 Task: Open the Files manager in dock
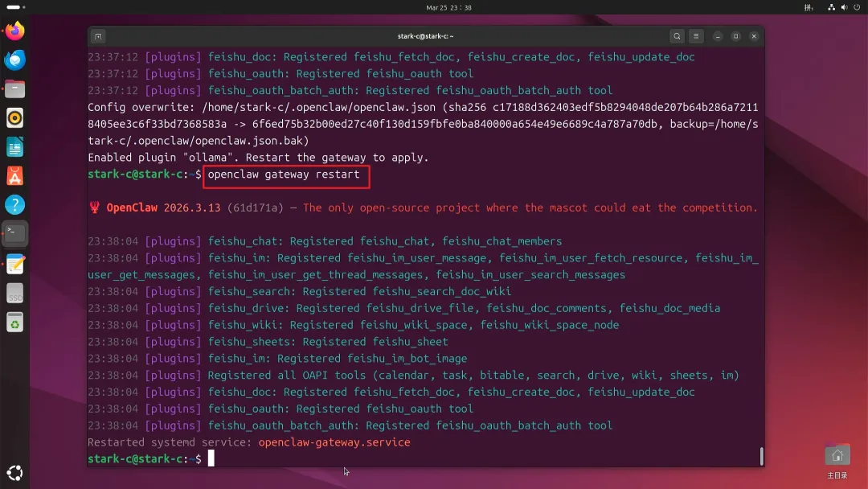(15, 88)
